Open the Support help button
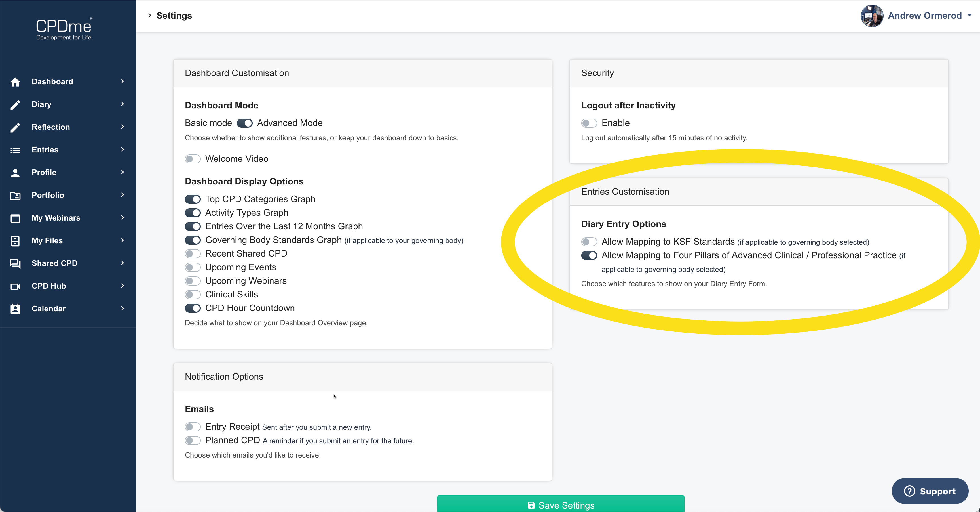 (x=930, y=491)
